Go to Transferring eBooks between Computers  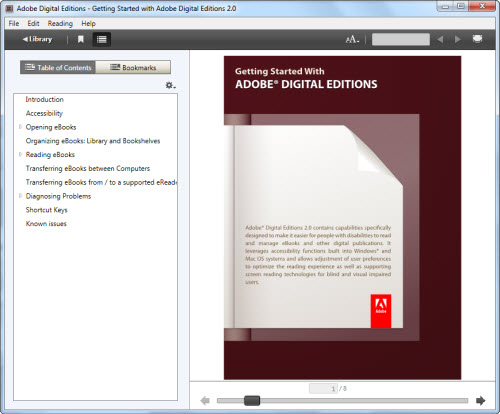tap(88, 168)
